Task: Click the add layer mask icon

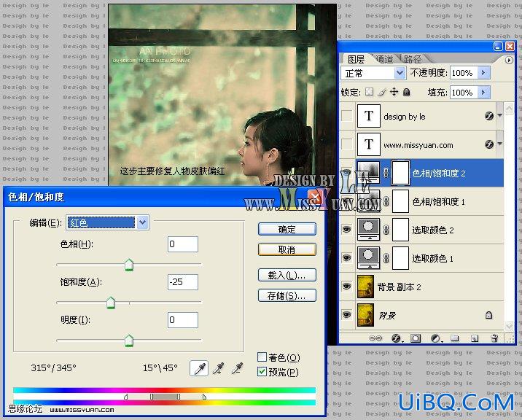Action: 415,338
